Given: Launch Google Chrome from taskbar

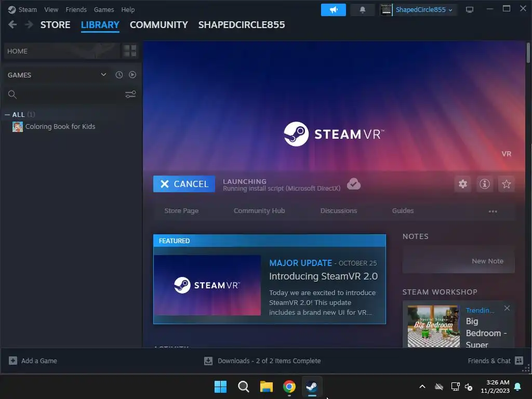Looking at the screenshot, I should tap(289, 387).
